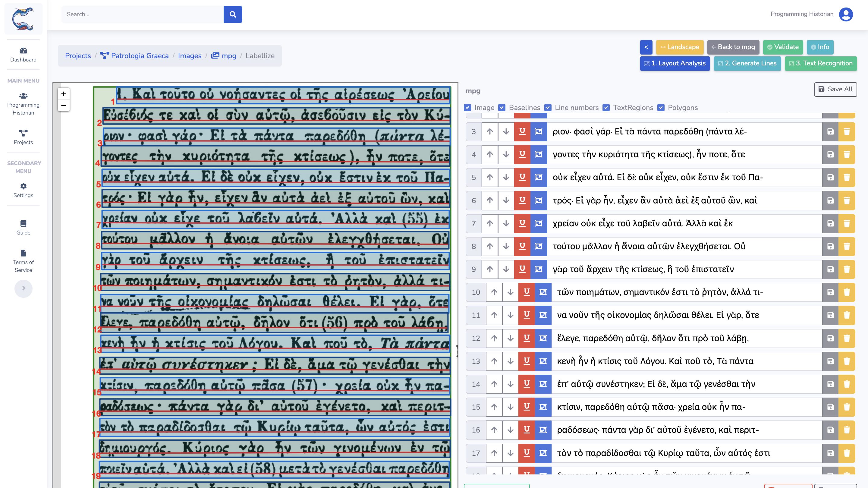This screenshot has width=868, height=488.
Task: Click the Validate button
Action: [782, 47]
